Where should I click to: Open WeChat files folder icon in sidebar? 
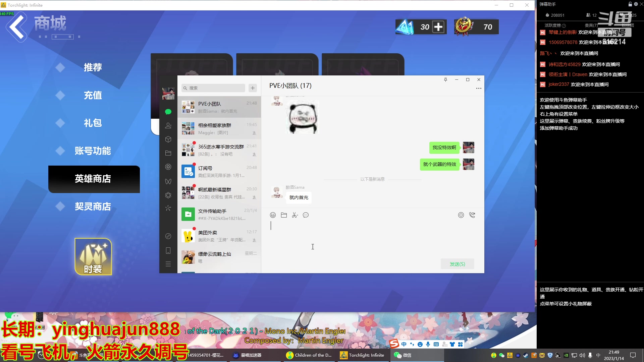coord(168,153)
